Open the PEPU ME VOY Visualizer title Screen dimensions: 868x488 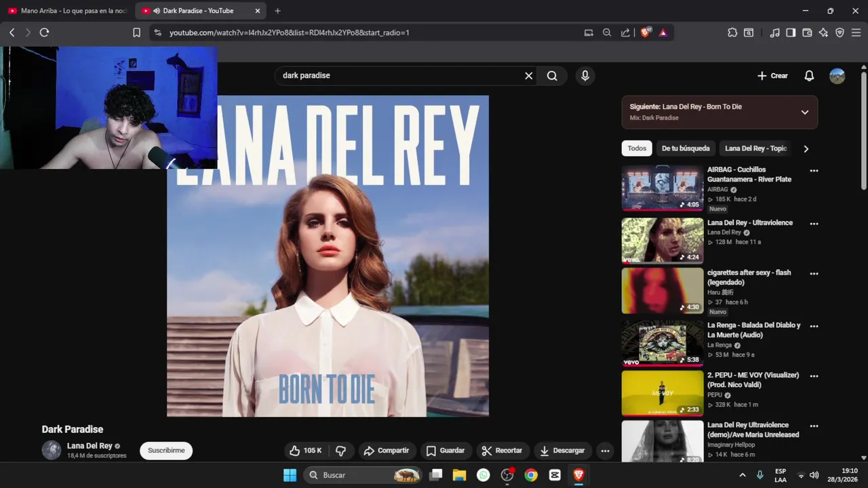click(x=753, y=380)
